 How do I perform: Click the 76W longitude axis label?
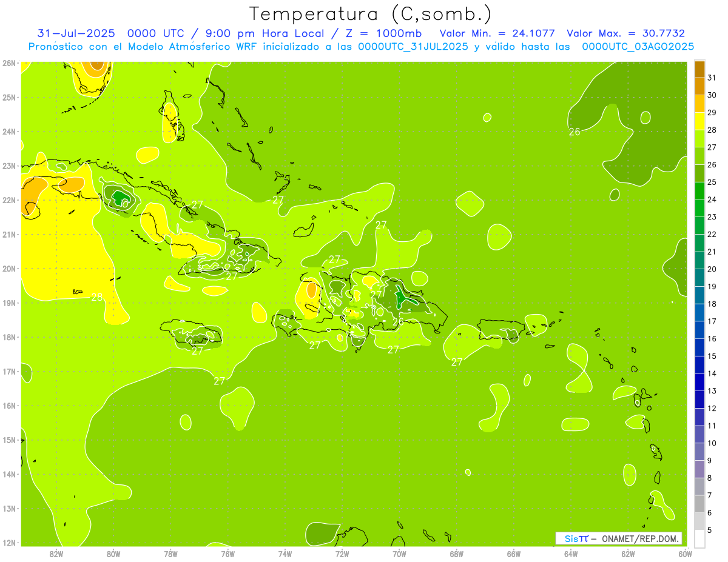click(227, 554)
